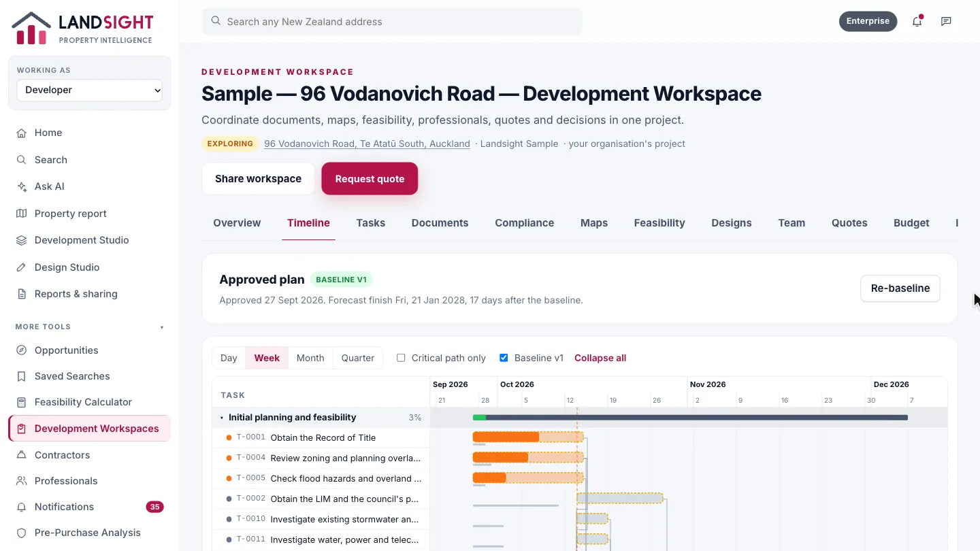Click the Opportunities compass icon

[x=22, y=350]
